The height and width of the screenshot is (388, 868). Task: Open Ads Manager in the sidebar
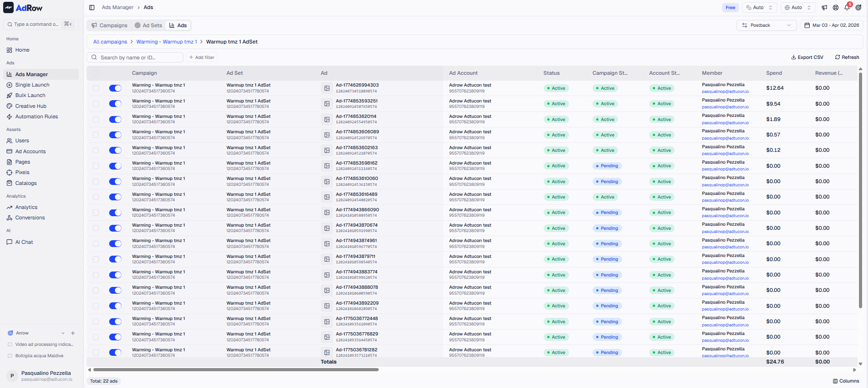pyautogui.click(x=41, y=74)
